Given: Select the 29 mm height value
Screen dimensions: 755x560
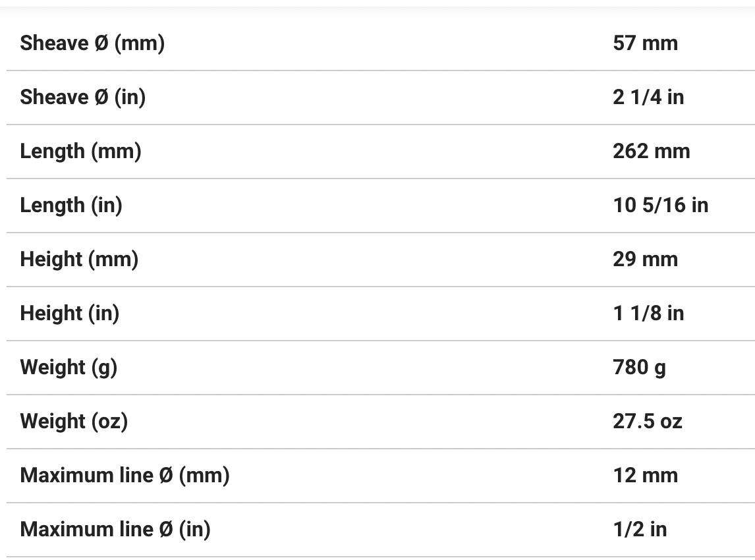Looking at the screenshot, I should point(645,260).
